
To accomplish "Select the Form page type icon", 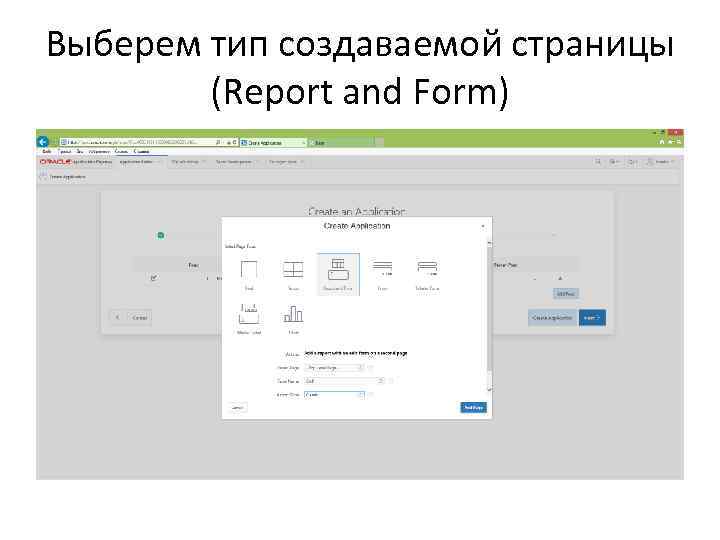I will 382,268.
